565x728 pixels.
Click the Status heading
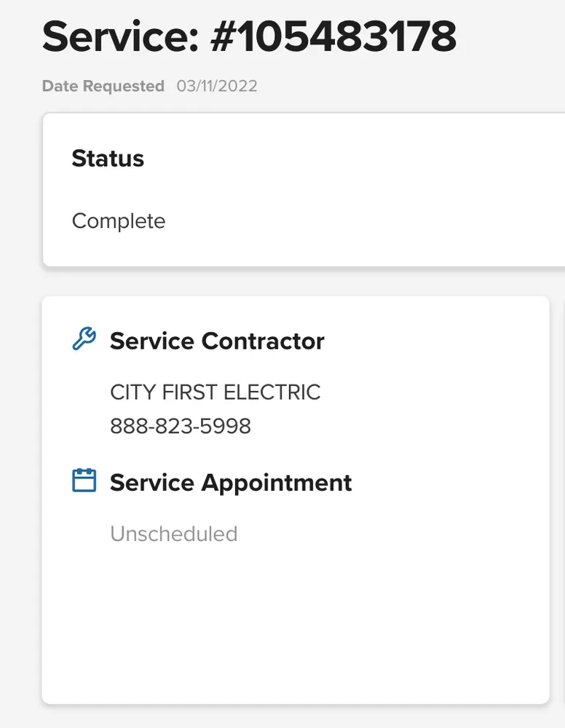108,159
